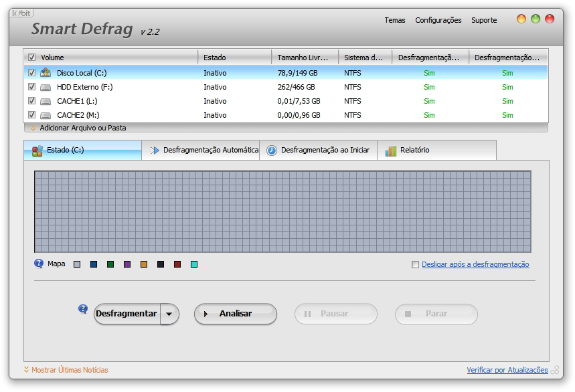
Task: Click the green window button at top right
Action: point(536,19)
